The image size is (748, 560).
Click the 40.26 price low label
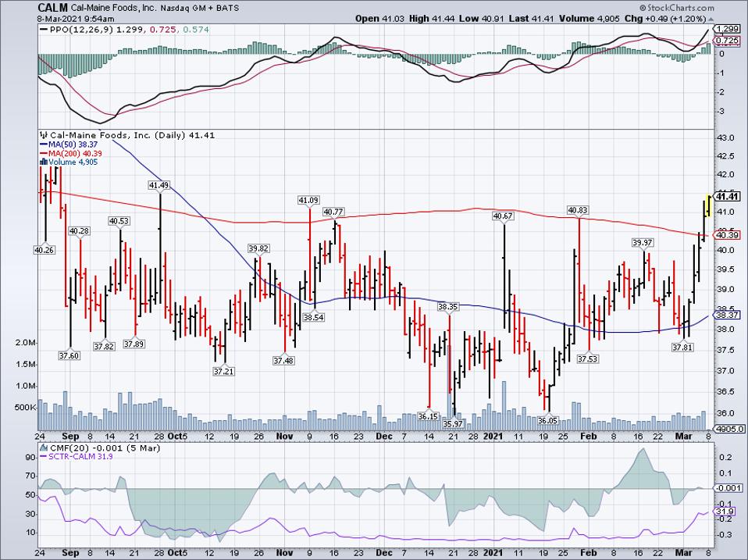pos(45,249)
